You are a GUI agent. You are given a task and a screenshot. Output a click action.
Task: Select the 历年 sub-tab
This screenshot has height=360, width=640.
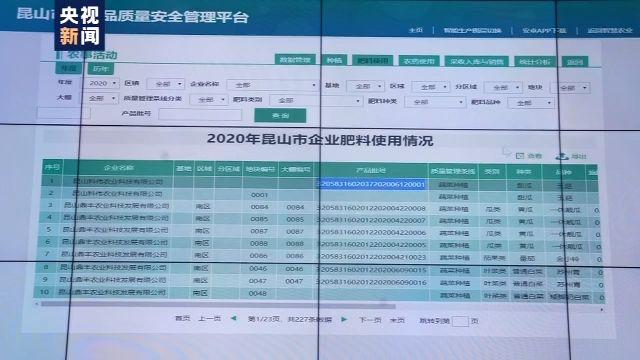click(x=100, y=69)
